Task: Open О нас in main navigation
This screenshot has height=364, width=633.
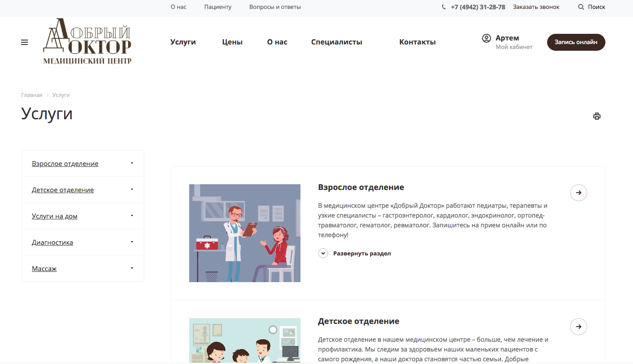Action: pyautogui.click(x=277, y=42)
